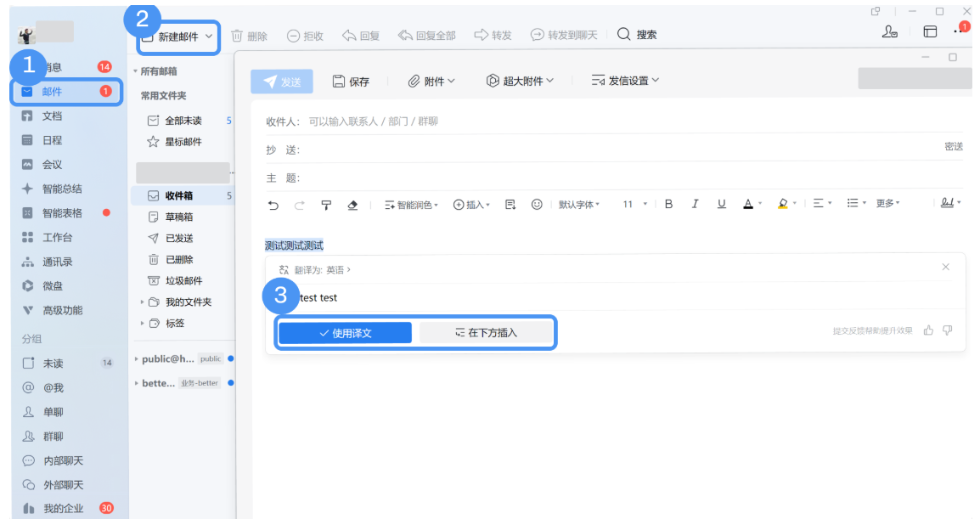Click 使用译文 to apply translation
The image size is (980, 519).
tap(344, 332)
